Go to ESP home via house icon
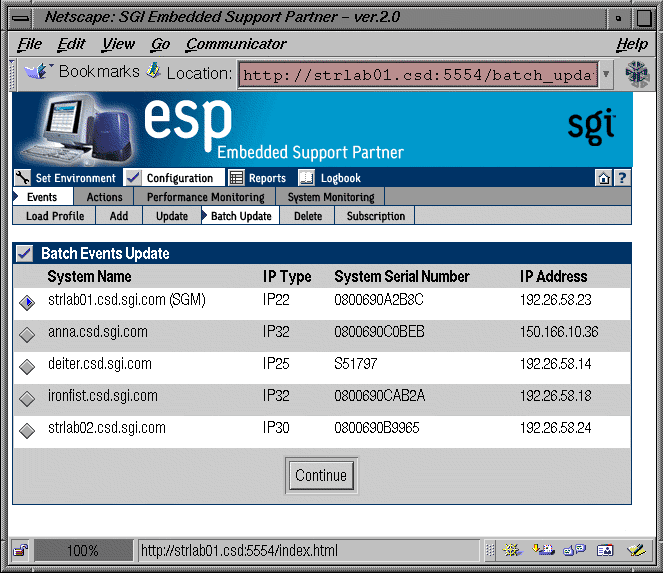663x573 pixels. (604, 178)
